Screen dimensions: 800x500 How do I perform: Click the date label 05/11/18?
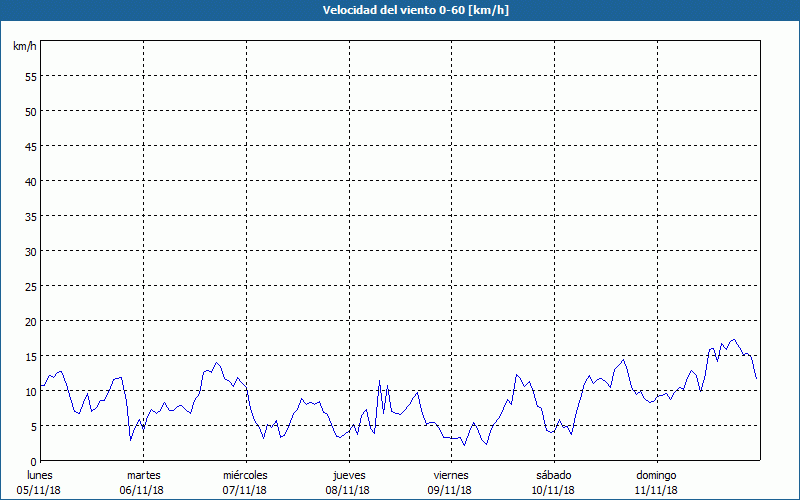(39, 490)
